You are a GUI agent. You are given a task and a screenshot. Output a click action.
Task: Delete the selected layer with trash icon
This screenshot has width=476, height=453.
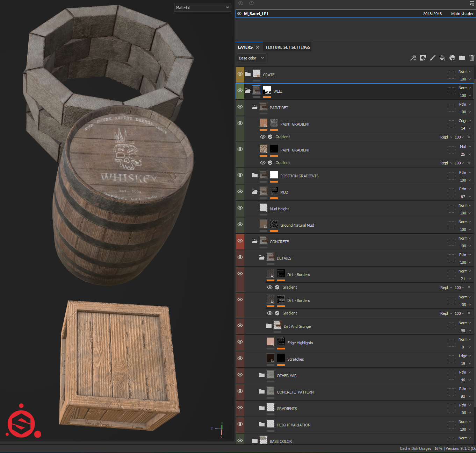pos(472,58)
